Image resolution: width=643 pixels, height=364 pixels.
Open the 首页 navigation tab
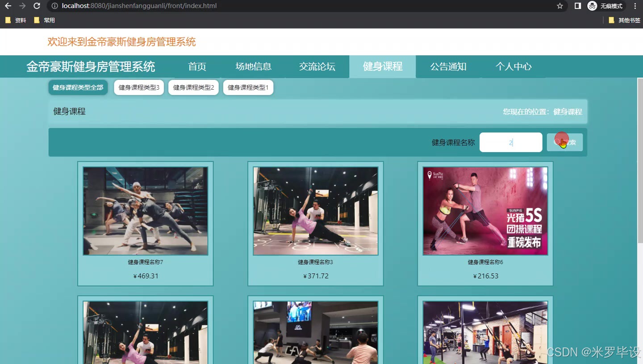click(197, 66)
